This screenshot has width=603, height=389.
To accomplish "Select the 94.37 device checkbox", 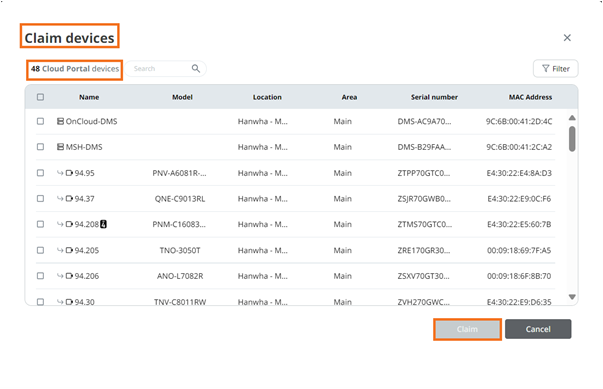I will (40, 199).
